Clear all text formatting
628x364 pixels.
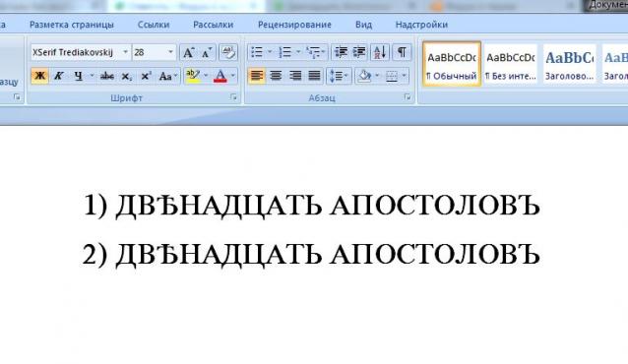(228, 52)
